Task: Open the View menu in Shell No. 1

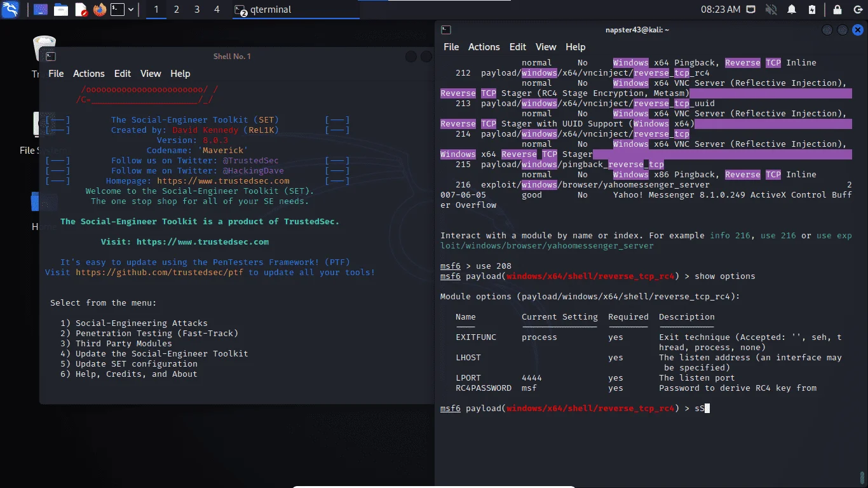Action: (151, 74)
